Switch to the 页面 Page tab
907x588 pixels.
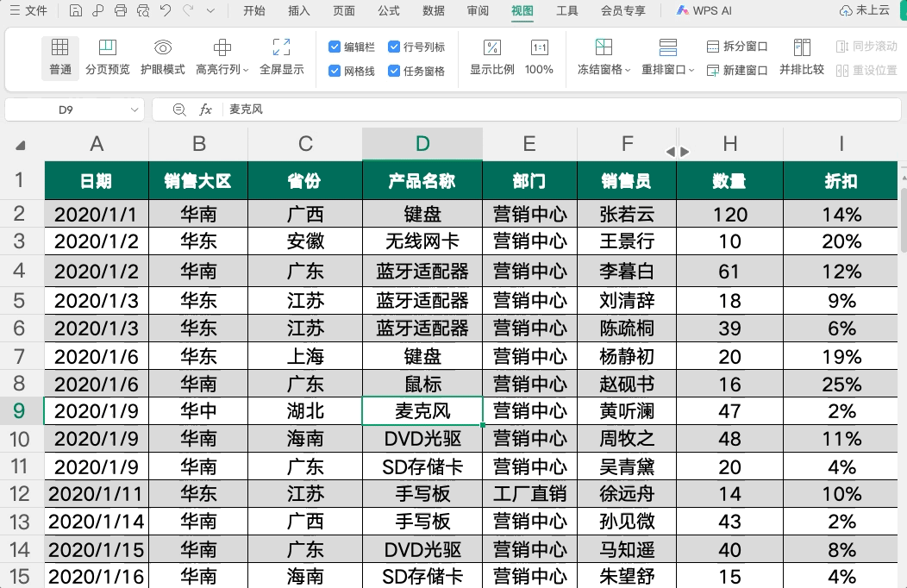[344, 10]
